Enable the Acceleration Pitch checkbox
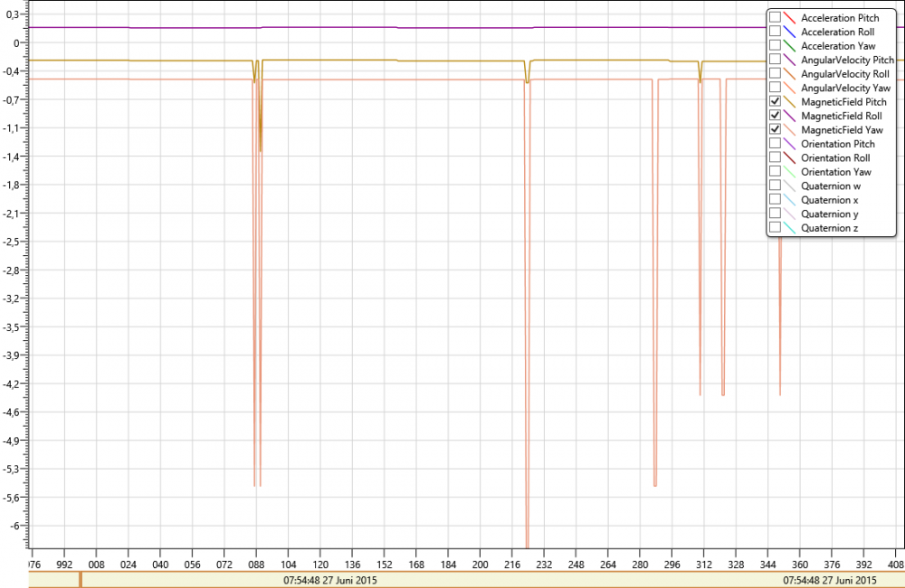905x588 pixels. pos(775,18)
